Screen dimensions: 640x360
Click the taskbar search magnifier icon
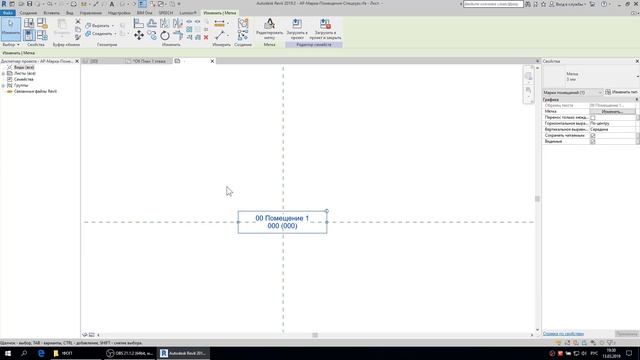(24, 353)
